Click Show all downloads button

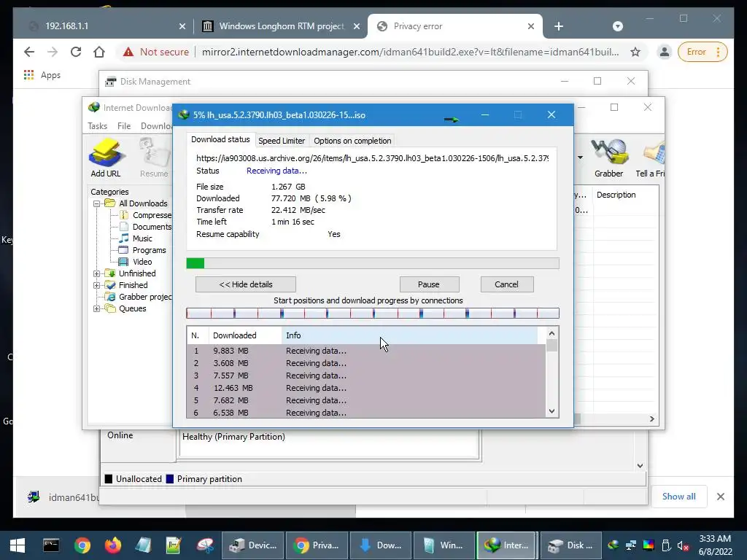pos(678,497)
